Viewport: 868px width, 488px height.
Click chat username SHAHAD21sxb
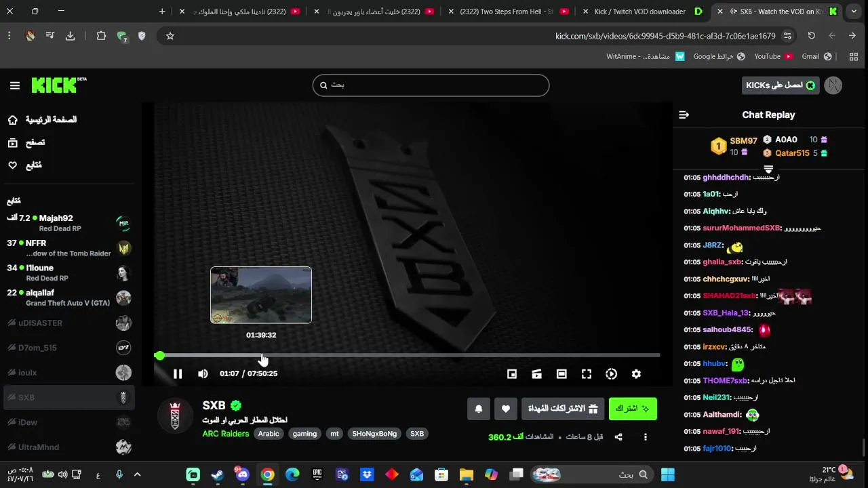click(x=729, y=296)
